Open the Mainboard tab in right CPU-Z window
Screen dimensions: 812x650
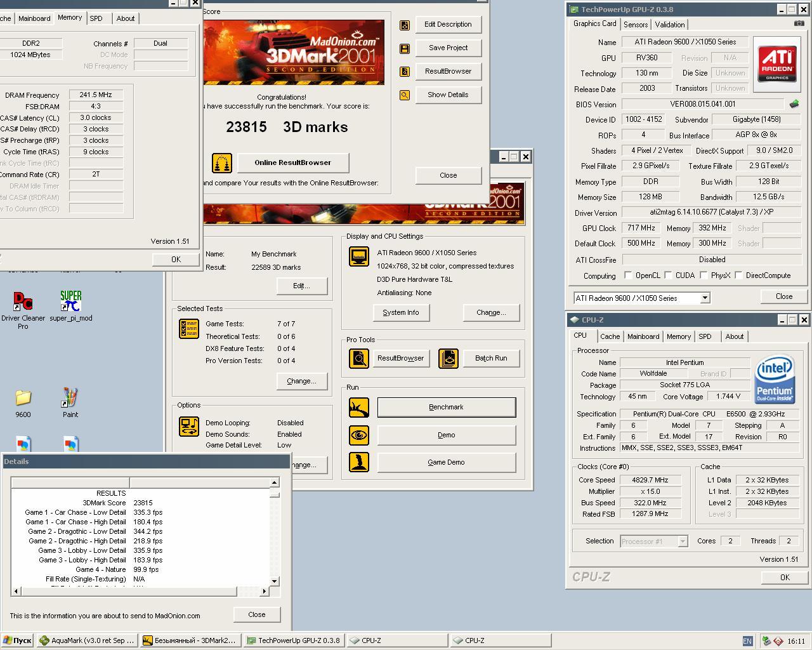coord(643,336)
